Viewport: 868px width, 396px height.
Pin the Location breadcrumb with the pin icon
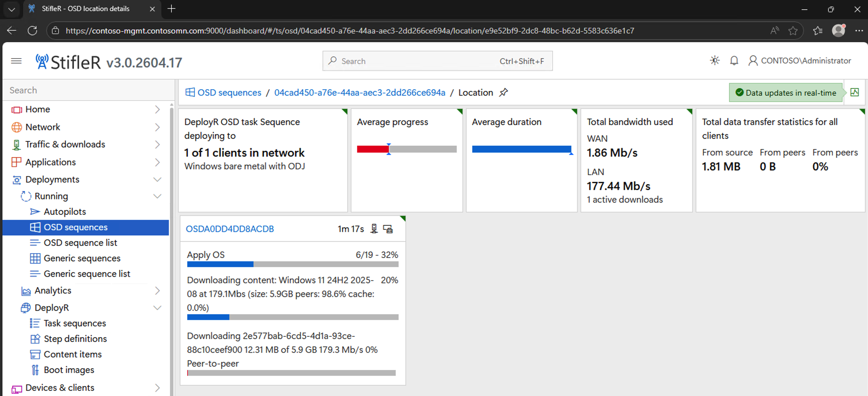(x=503, y=92)
